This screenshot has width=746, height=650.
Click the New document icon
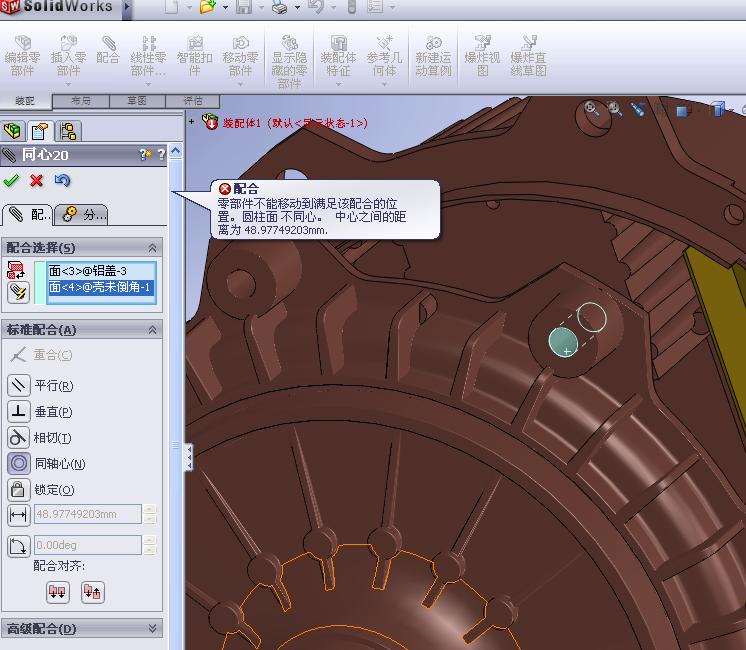point(172,7)
